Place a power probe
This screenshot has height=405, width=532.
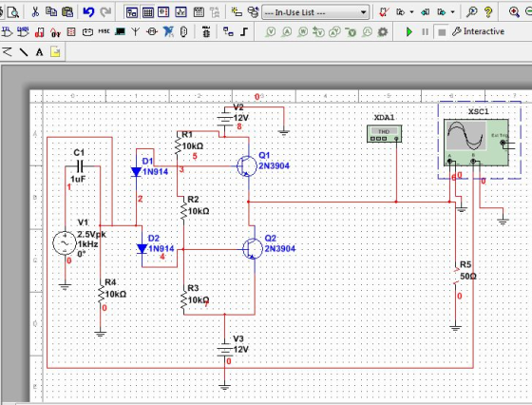pyautogui.click(x=303, y=32)
